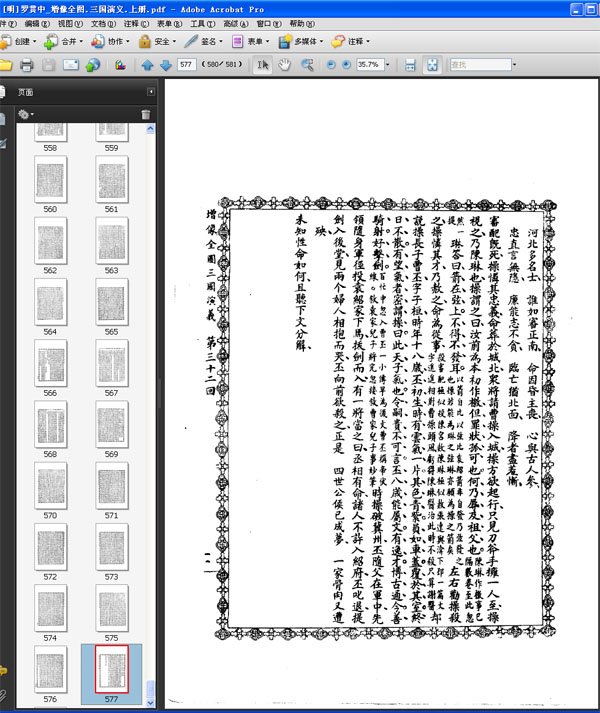Select page thumbnail 560
Viewport: 600px width, 713px height.
pyautogui.click(x=50, y=180)
